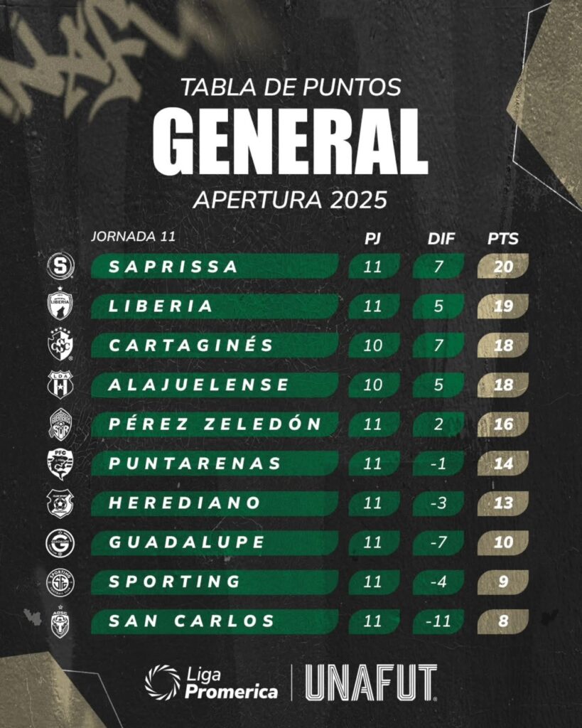Image resolution: width=582 pixels, height=728 pixels.
Task: Click the Liga Promerica swirl logo
Action: (161, 682)
